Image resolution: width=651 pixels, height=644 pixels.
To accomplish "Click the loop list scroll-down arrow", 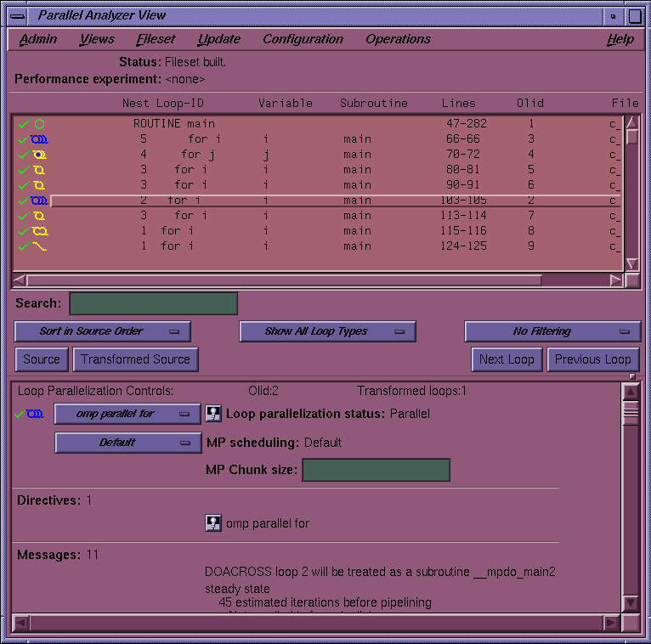I will pyautogui.click(x=632, y=264).
